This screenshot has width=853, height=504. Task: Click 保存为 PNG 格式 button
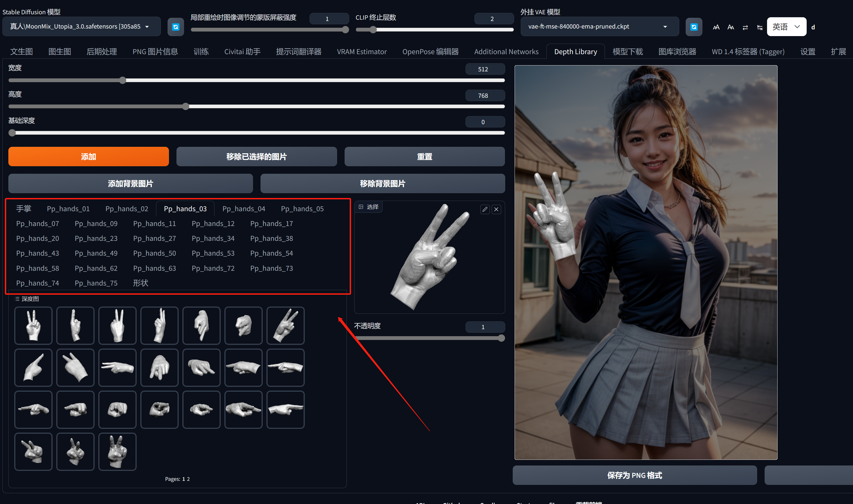point(634,475)
